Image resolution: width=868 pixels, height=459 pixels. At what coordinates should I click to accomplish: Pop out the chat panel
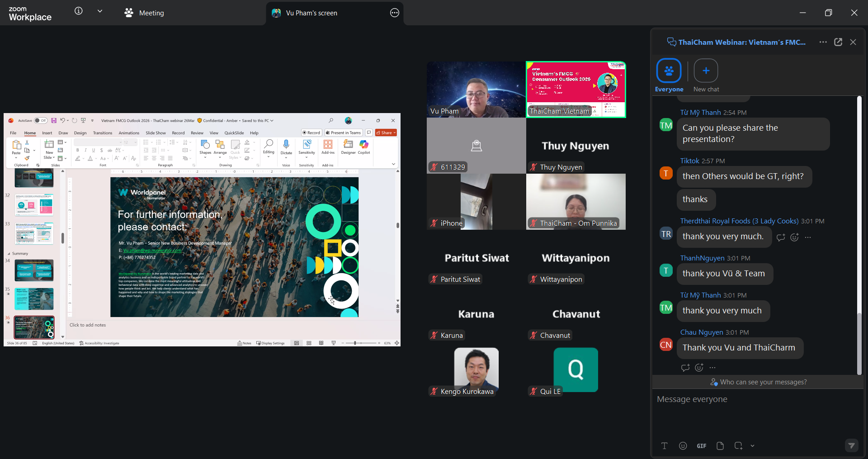click(838, 42)
